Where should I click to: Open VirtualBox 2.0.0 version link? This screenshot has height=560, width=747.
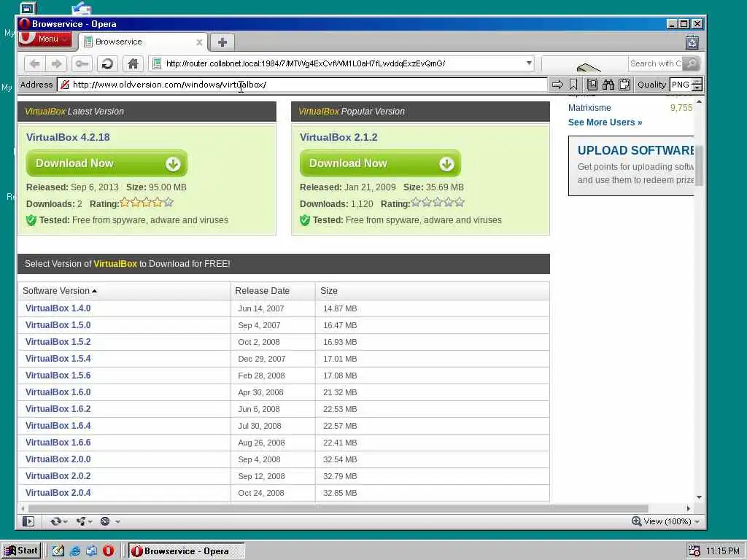pyautogui.click(x=58, y=459)
